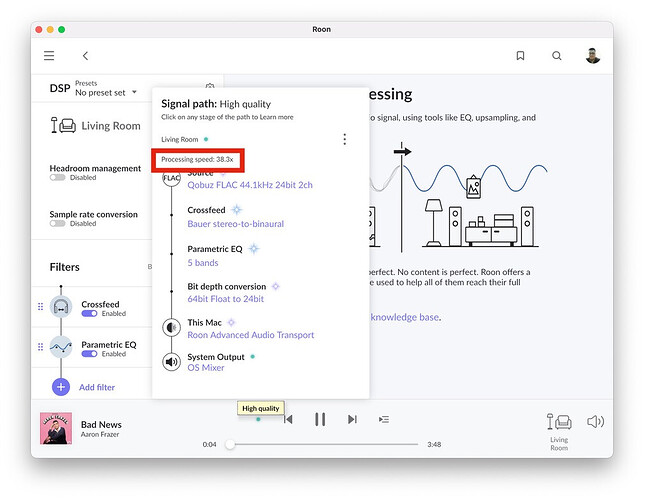645x500 pixels.
Task: Open the OS Mixer link
Action: pyautogui.click(x=206, y=368)
